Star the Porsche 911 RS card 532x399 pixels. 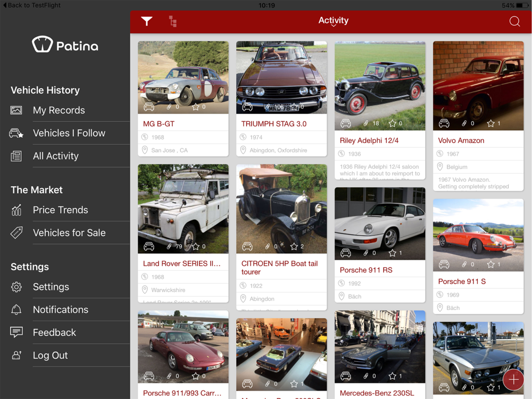pos(393,253)
